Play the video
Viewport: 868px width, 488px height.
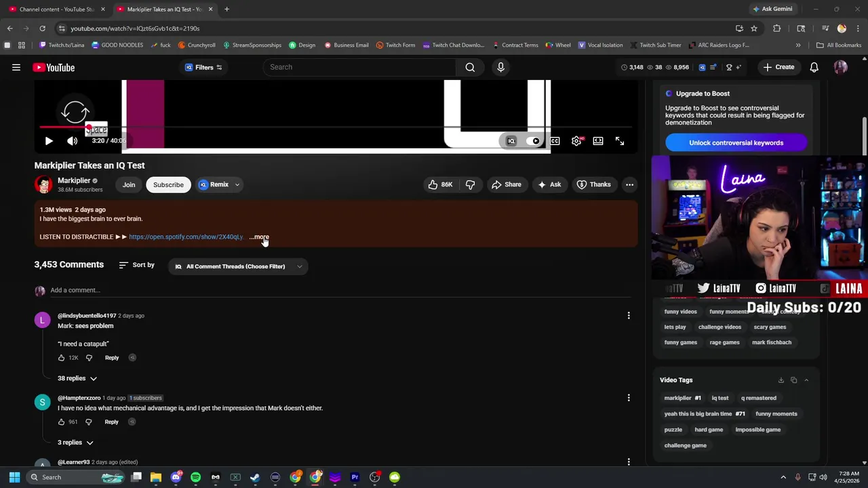pyautogui.click(x=49, y=141)
